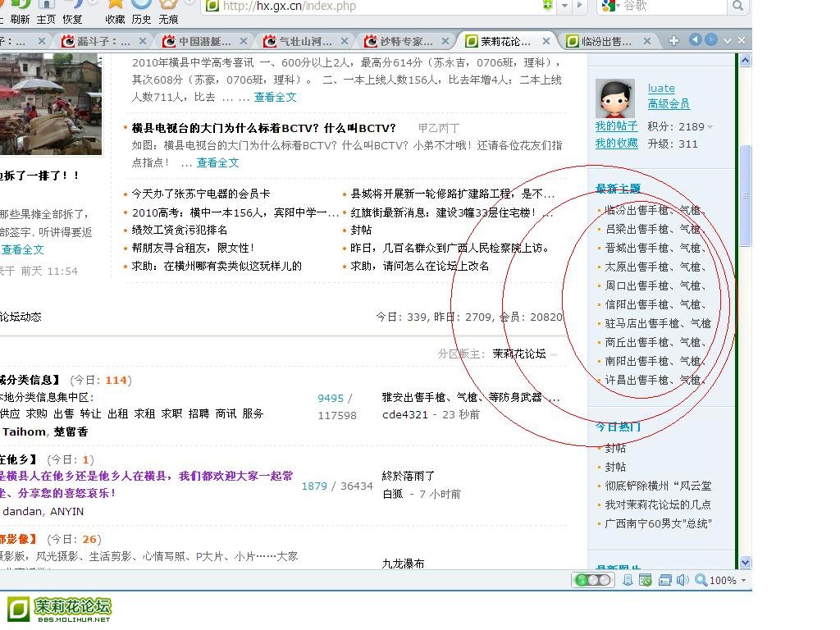840x630 pixels.
Task: Click the status bar download icon
Action: (628, 580)
